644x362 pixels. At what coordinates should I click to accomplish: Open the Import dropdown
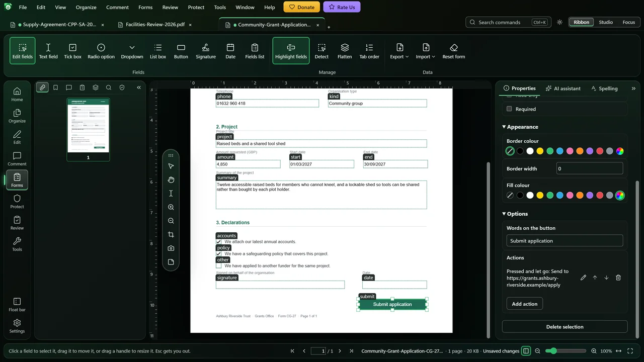[426, 51]
